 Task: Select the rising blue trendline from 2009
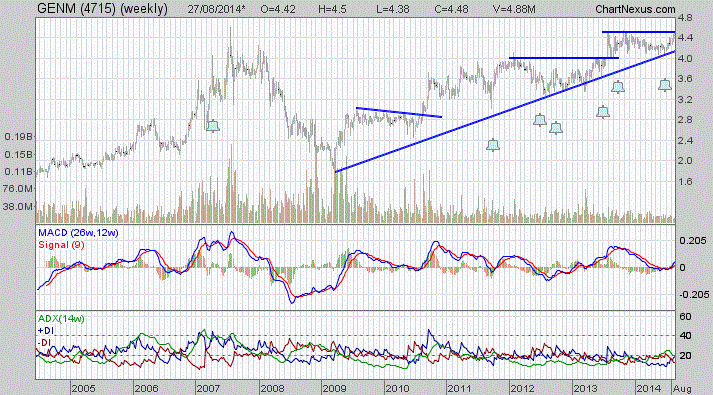(505, 112)
